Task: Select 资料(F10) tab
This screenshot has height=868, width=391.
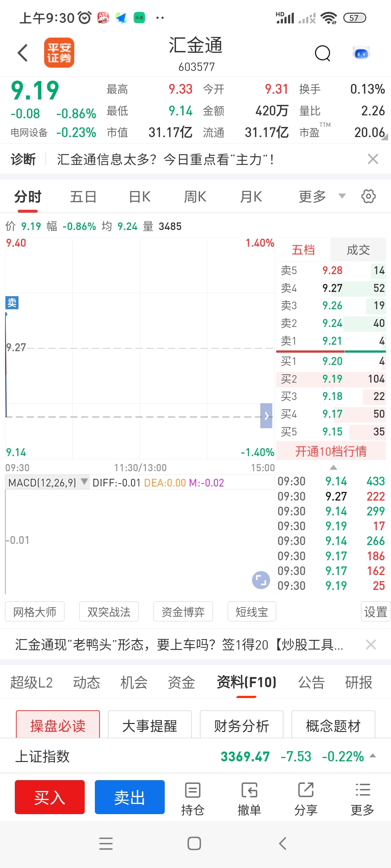Action: pos(247,682)
